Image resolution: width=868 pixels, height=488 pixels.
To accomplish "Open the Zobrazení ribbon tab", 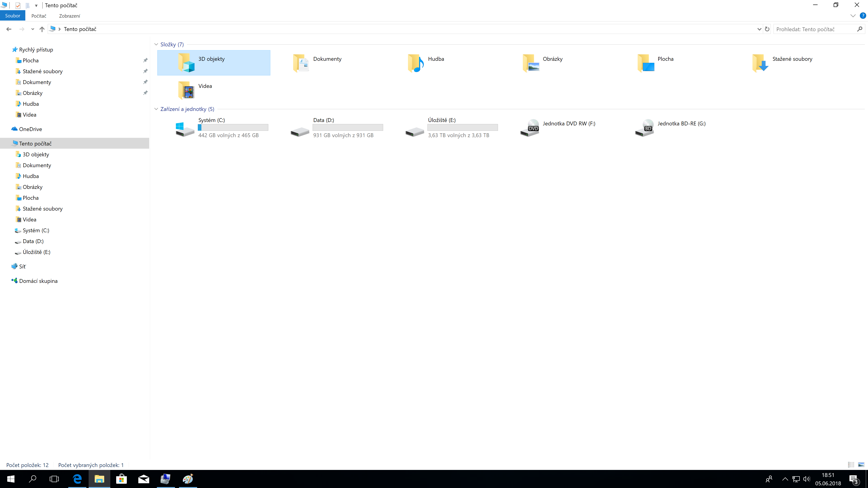I will click(x=69, y=16).
